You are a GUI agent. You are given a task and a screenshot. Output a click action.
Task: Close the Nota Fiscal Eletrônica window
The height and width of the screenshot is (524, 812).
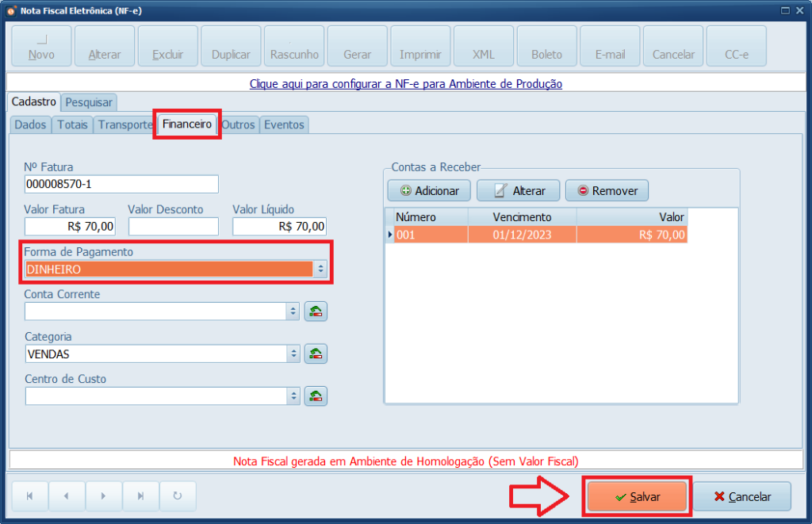[800, 10]
